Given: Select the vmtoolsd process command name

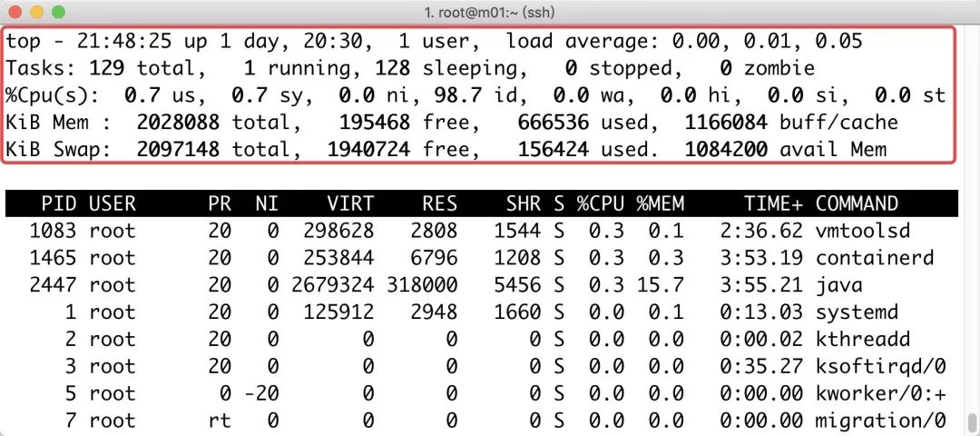Looking at the screenshot, I should (862, 231).
